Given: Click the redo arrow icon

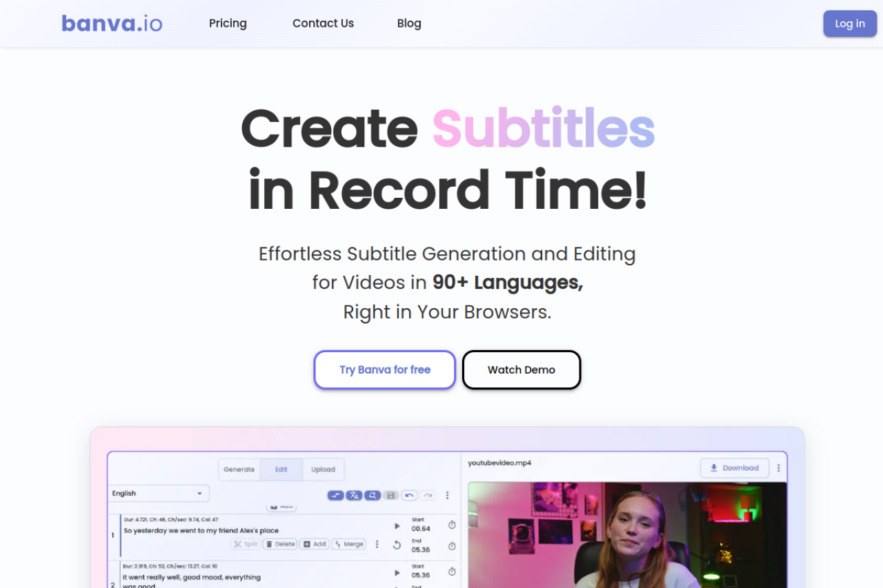Looking at the screenshot, I should 428,495.
